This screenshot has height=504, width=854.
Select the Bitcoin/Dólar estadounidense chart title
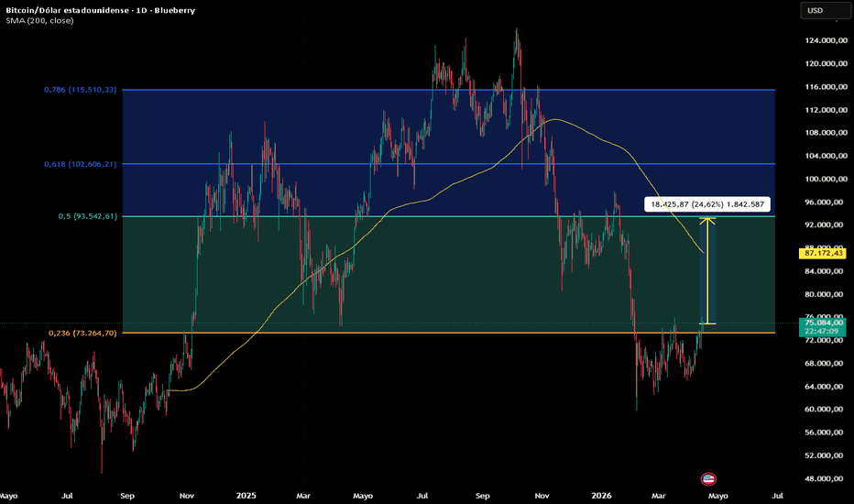point(100,10)
